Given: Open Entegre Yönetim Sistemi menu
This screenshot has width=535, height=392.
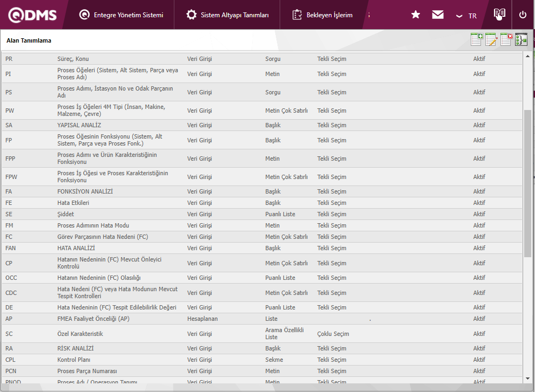Looking at the screenshot, I should coord(121,15).
